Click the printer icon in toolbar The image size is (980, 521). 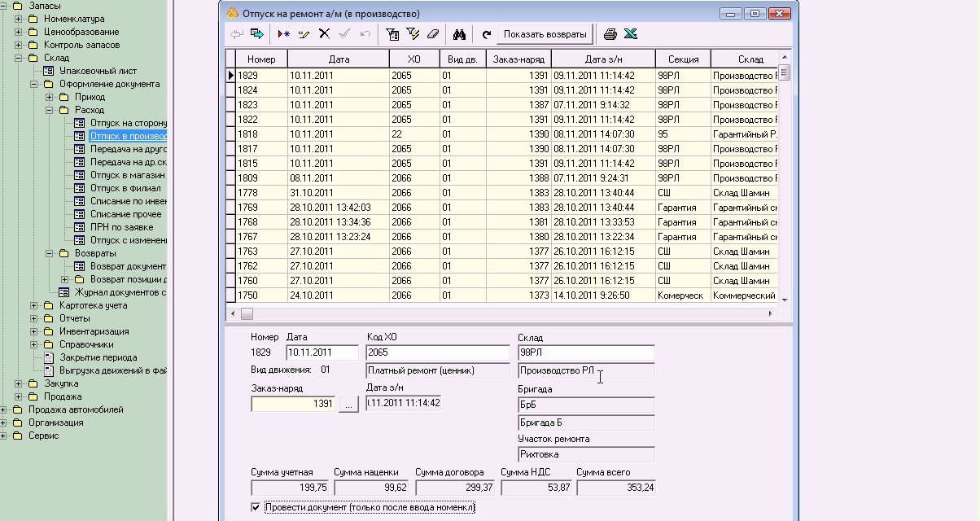[610, 34]
